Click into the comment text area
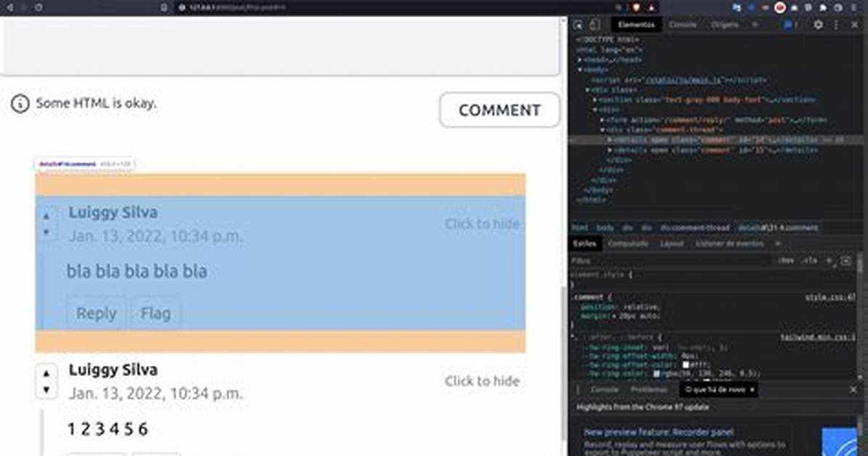 (x=279, y=46)
